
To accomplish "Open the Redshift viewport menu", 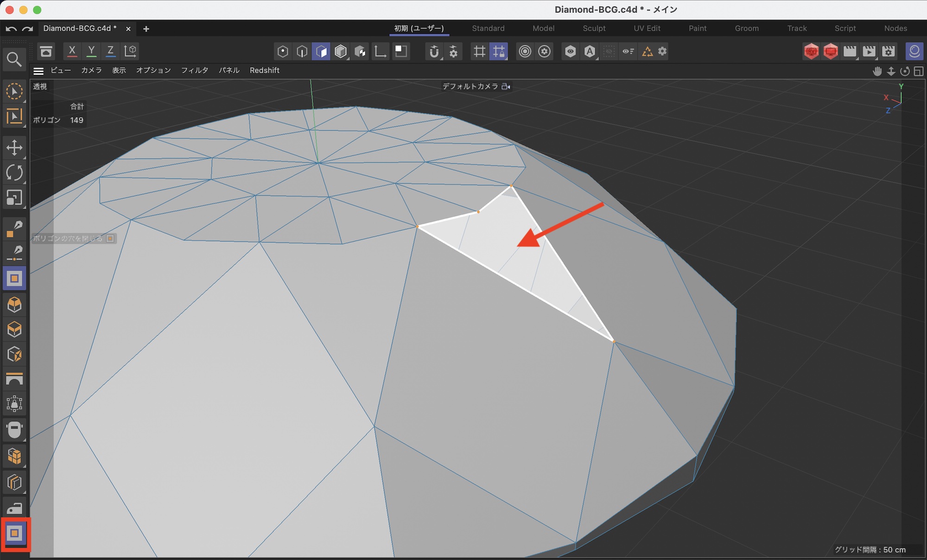I will (264, 70).
